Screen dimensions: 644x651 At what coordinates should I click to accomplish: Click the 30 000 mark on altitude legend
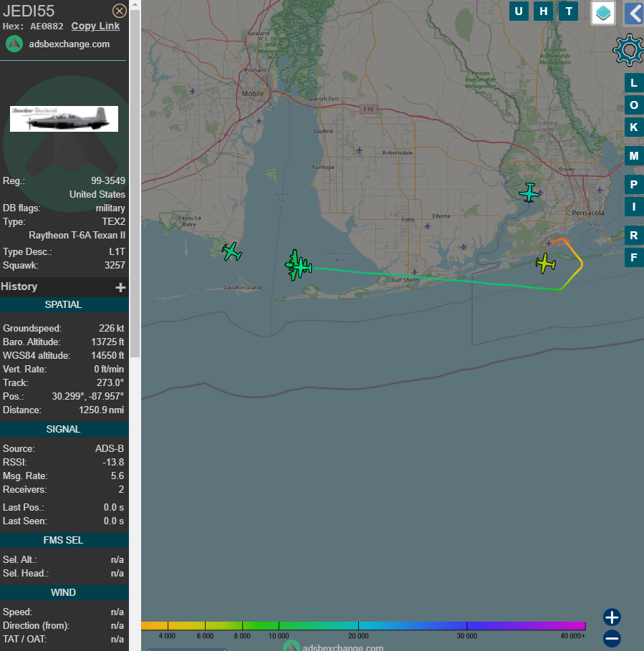(466, 636)
